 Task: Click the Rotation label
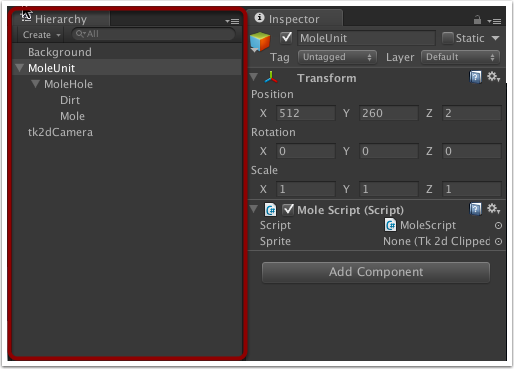(273, 132)
